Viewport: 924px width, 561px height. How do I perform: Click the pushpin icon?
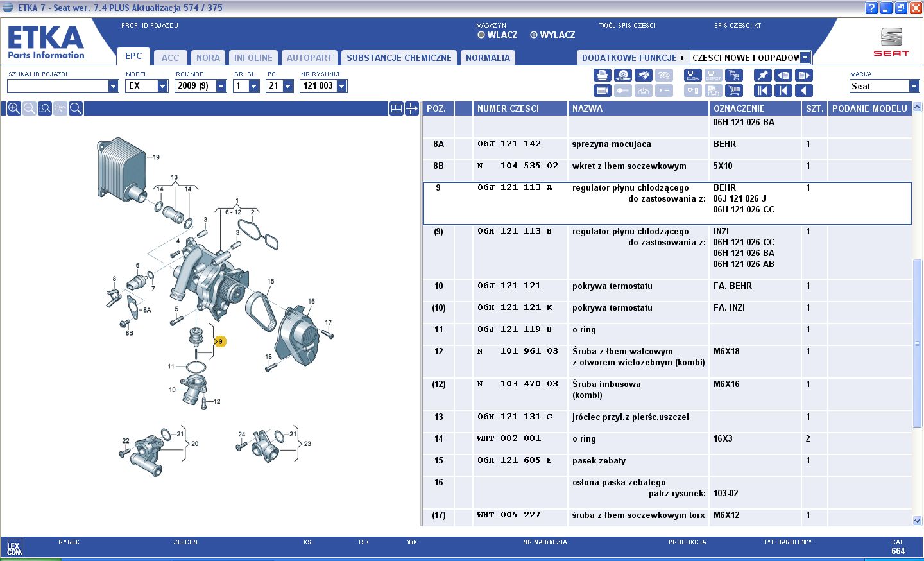[x=763, y=75]
